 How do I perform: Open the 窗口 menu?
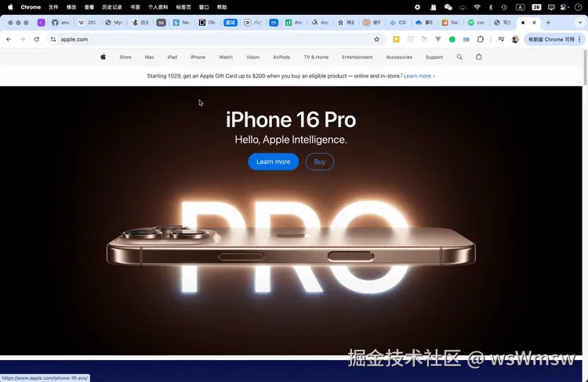coord(204,7)
